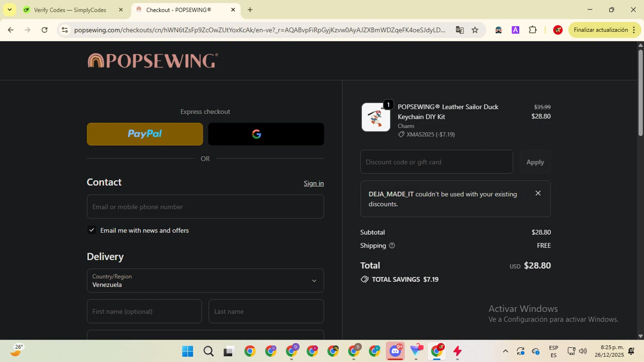Open the purple letter A extension
Viewport: 644px width, 362px height.
[516, 30]
